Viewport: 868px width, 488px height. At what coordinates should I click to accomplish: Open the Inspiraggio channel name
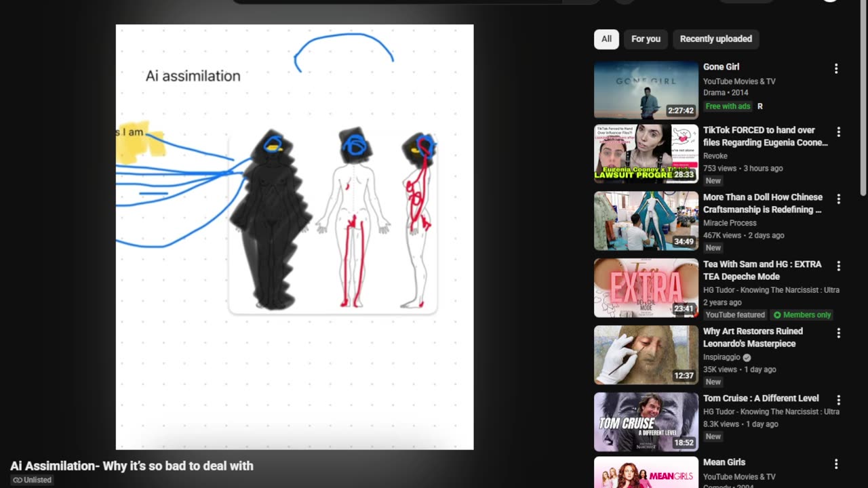point(722,357)
